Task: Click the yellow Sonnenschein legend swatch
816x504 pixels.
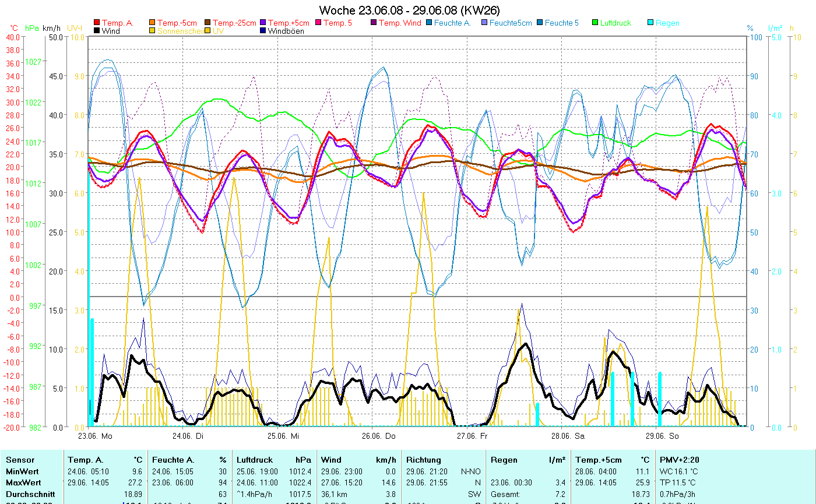Action: (153, 31)
